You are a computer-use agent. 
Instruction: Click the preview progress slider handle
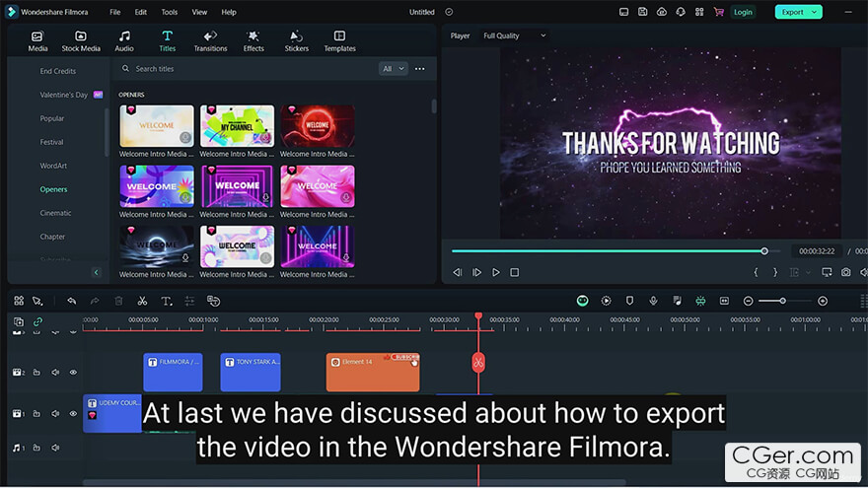point(764,251)
